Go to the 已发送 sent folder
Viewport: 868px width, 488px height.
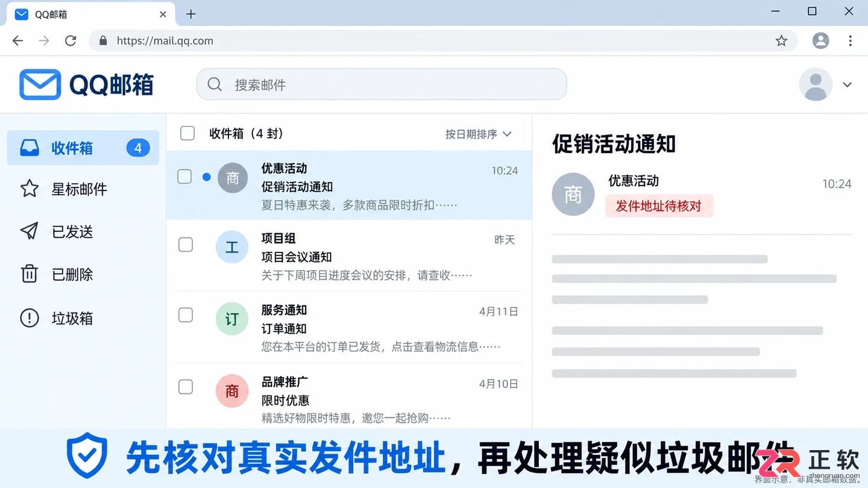pyautogui.click(x=83, y=232)
